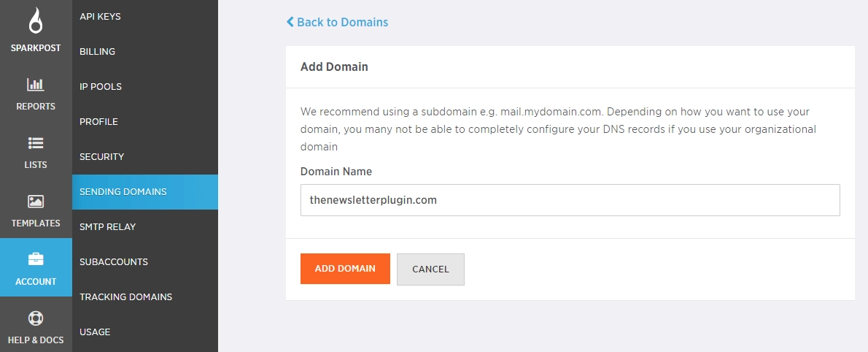
Task: Go to Subaccounts page
Action: [114, 261]
